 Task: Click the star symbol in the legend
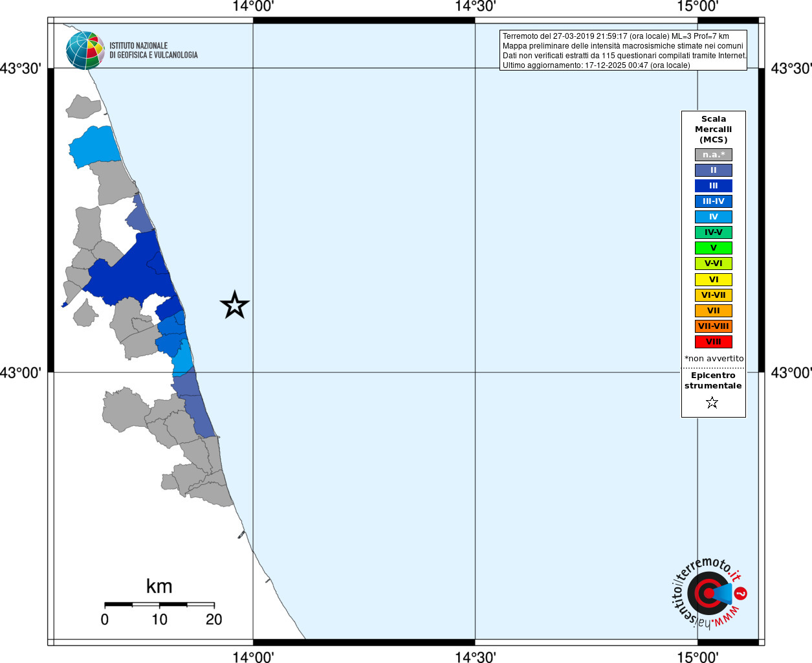coord(712,403)
